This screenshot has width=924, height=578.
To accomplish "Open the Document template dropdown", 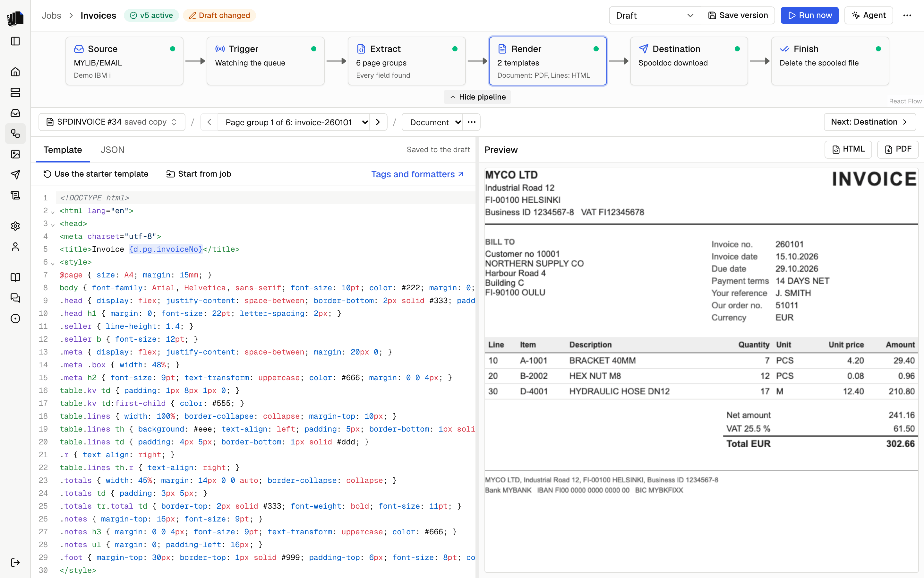I will [x=432, y=122].
